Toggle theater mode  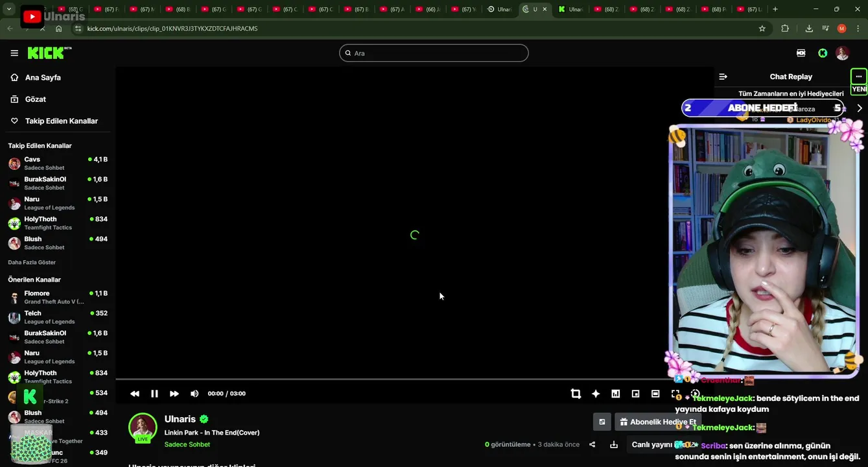655,394
